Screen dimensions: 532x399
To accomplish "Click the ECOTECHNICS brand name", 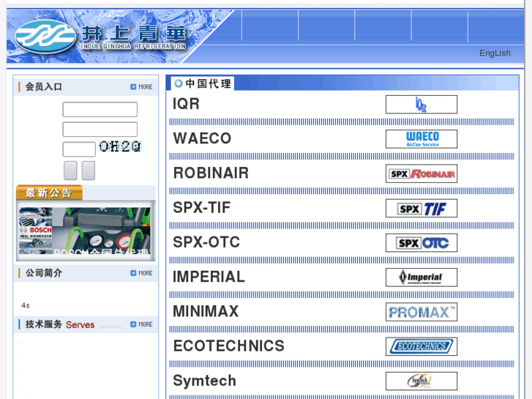I will click(228, 346).
